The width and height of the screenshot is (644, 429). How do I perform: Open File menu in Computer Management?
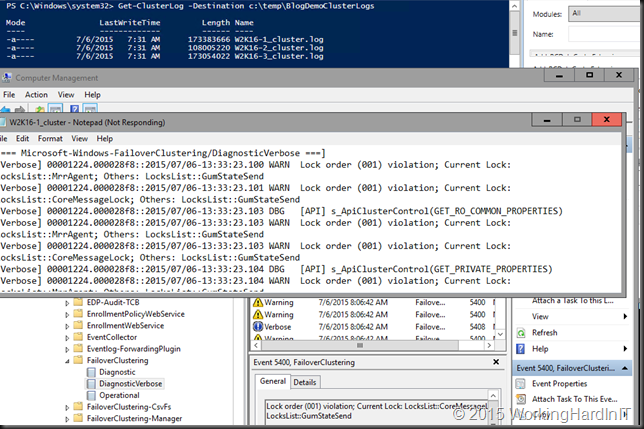tap(9, 95)
